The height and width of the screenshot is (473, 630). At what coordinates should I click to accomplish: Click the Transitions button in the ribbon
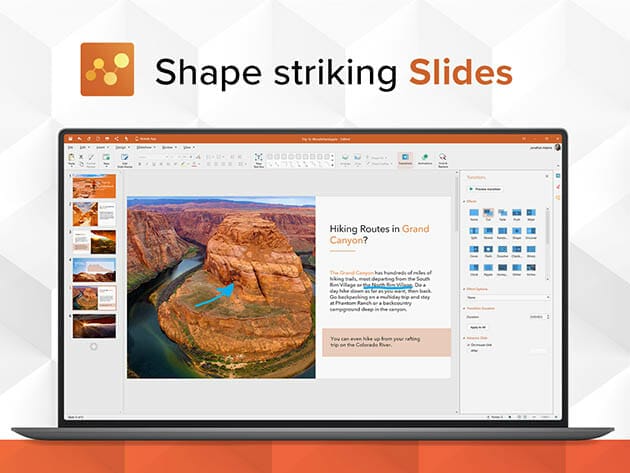pos(404,159)
